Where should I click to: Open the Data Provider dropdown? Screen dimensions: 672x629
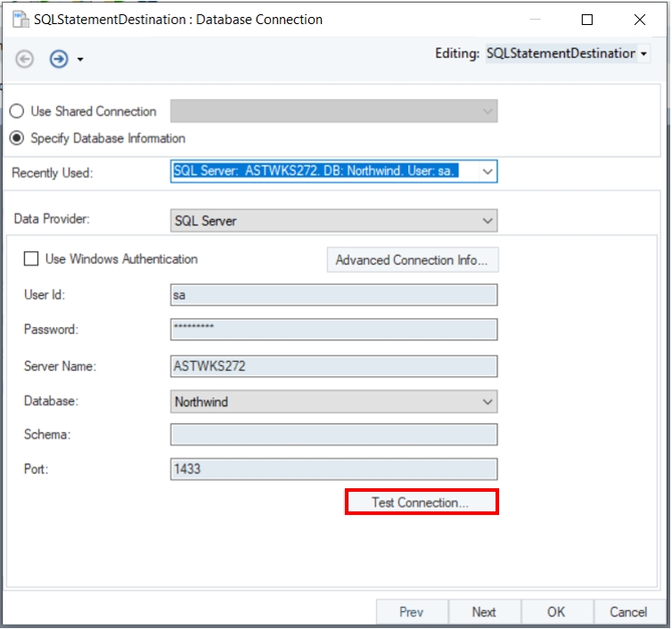[487, 220]
